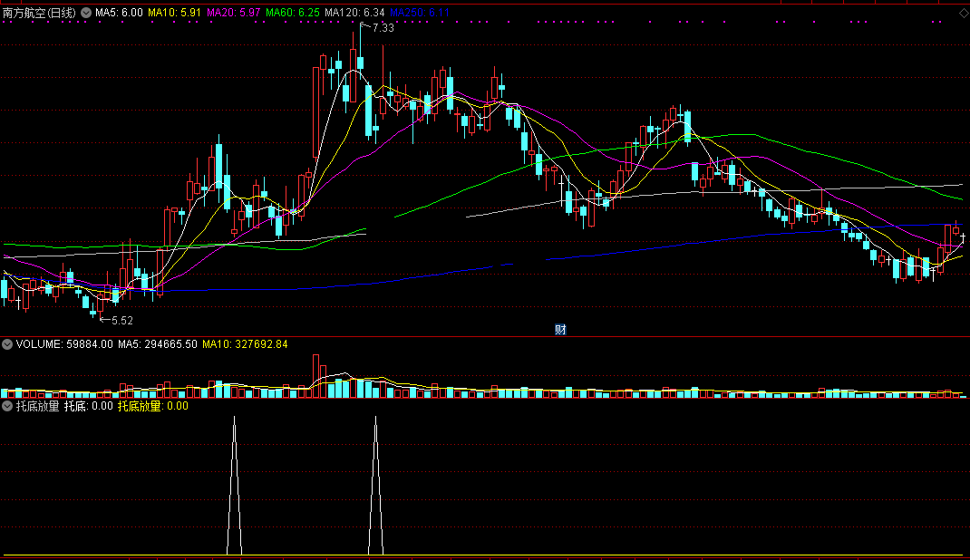Click the volume MA10: 327692.84 value
This screenshot has height=560, width=970.
coord(245,344)
